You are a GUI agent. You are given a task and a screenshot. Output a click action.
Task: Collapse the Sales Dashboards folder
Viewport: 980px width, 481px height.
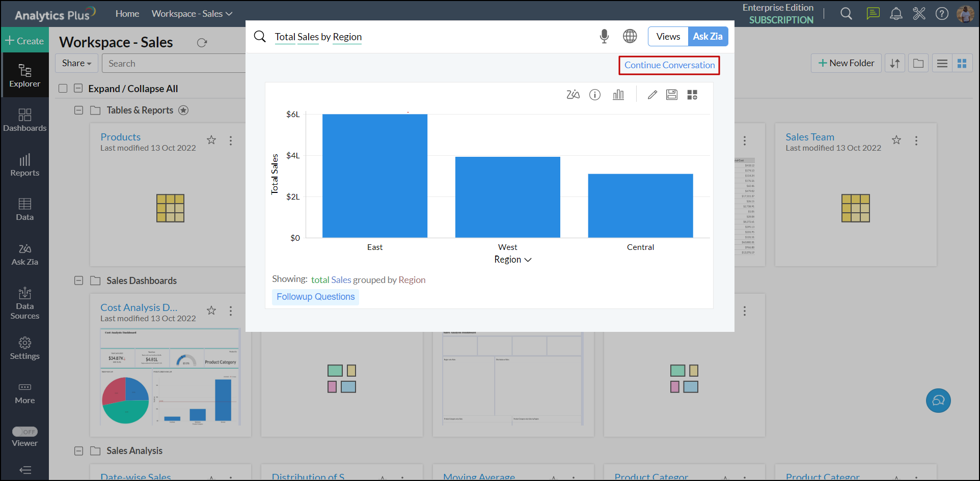78,280
